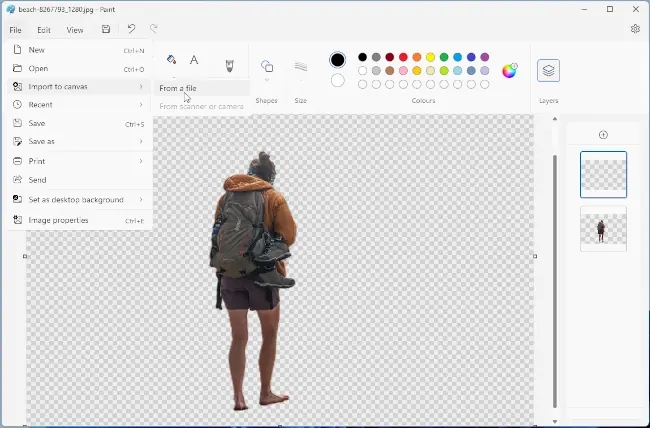Select the Fill bucket tool
This screenshot has width=650, height=428.
click(171, 60)
